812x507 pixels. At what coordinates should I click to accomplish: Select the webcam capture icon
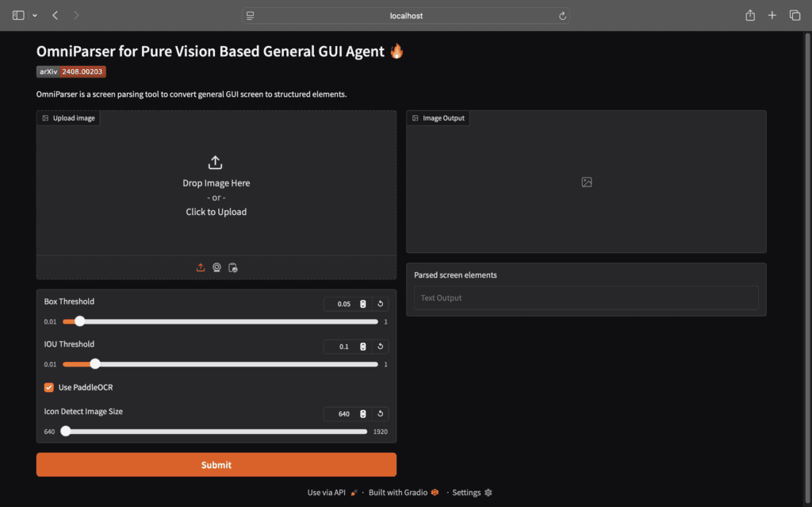[216, 267]
